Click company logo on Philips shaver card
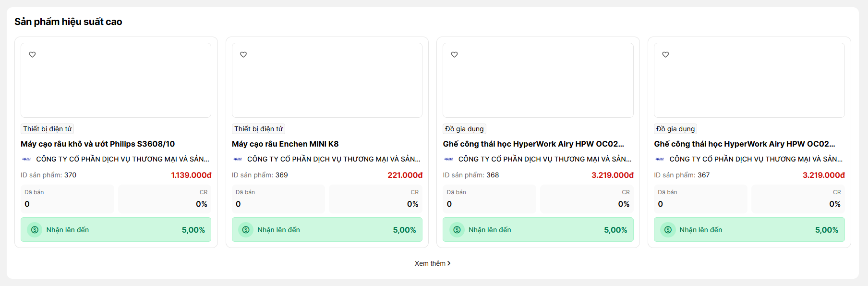Viewport: 868px width, 286px height. pos(26,159)
